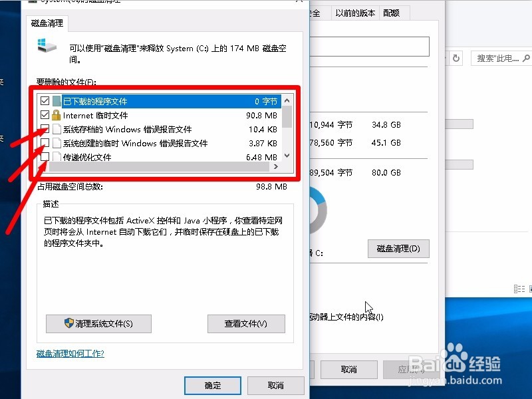The width and height of the screenshot is (532, 399).
Task: Click 查看文件(V) button
Action: [x=246, y=324]
